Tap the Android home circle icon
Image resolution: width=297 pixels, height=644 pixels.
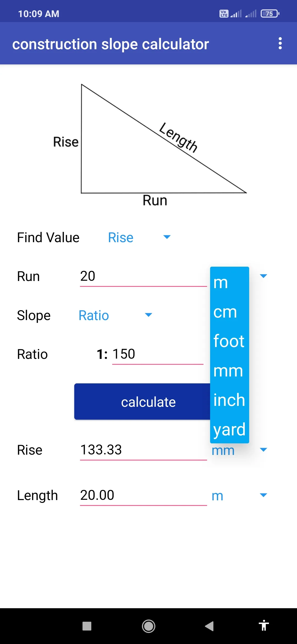(148, 626)
